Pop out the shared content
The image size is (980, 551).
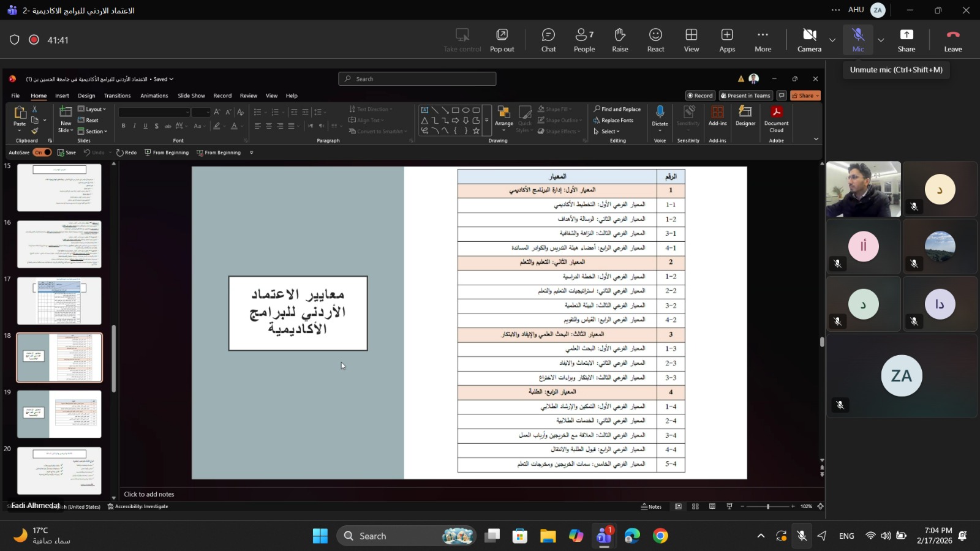pyautogui.click(x=502, y=40)
